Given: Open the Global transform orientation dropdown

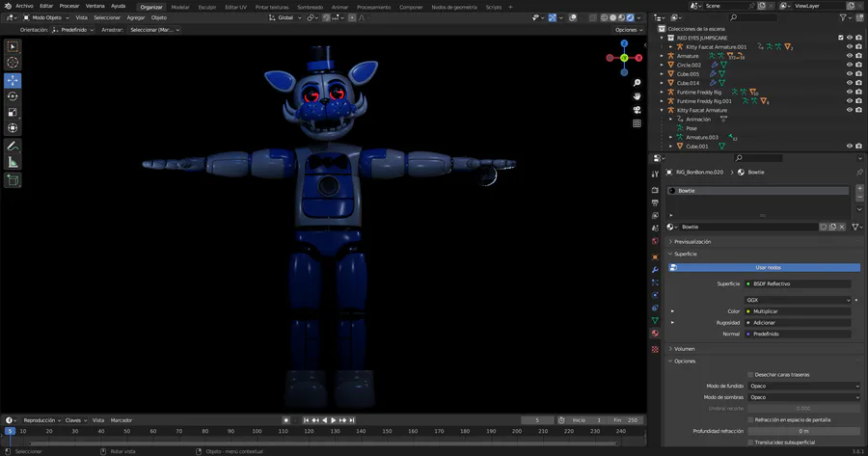Looking at the screenshot, I should (x=285, y=17).
